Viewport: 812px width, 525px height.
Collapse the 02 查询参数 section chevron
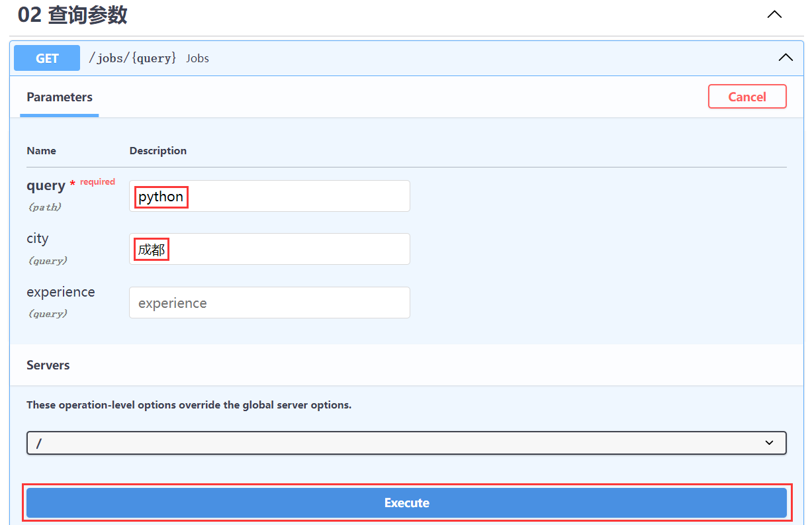774,15
